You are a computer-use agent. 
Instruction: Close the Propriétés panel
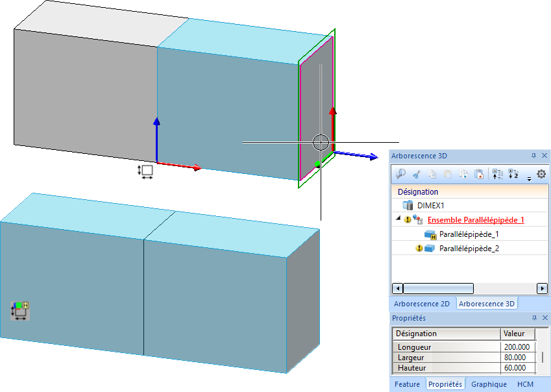click(x=545, y=318)
